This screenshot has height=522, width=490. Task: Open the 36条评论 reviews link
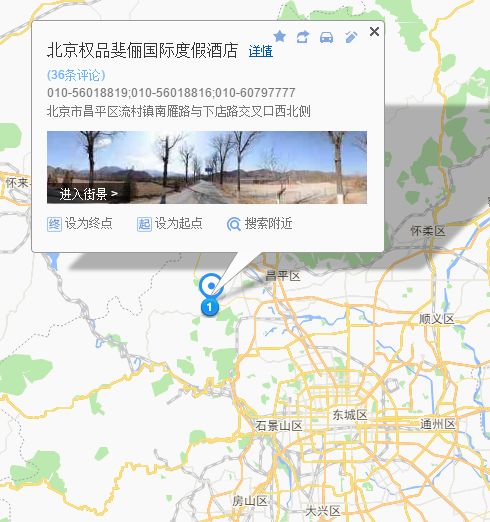point(76,75)
